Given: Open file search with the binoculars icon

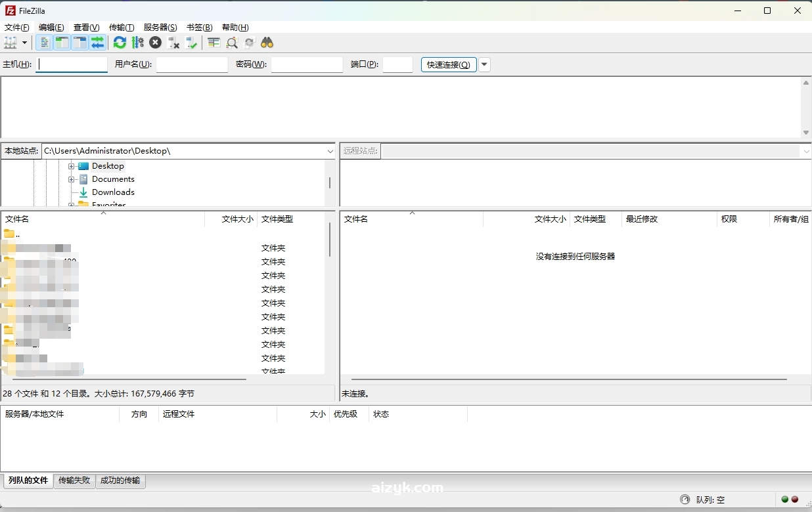Looking at the screenshot, I should 267,43.
